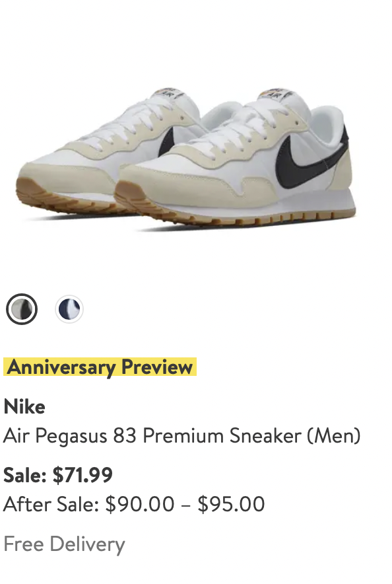Open Air Pegasus 83 Premium Sneaker title

pyautogui.click(x=182, y=436)
